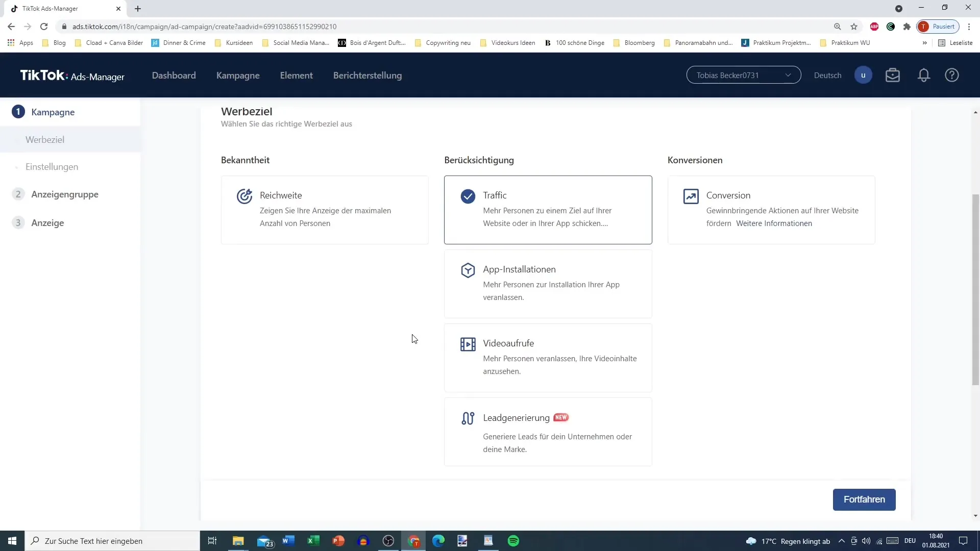The image size is (980, 551).
Task: Choose the Videoaufrufe objective
Action: 548,358
